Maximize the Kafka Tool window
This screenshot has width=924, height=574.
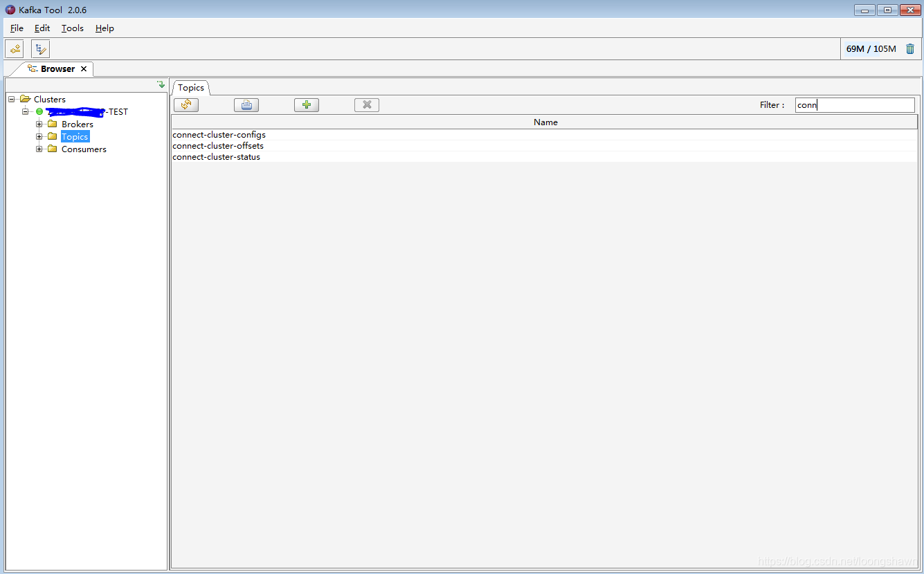887,10
